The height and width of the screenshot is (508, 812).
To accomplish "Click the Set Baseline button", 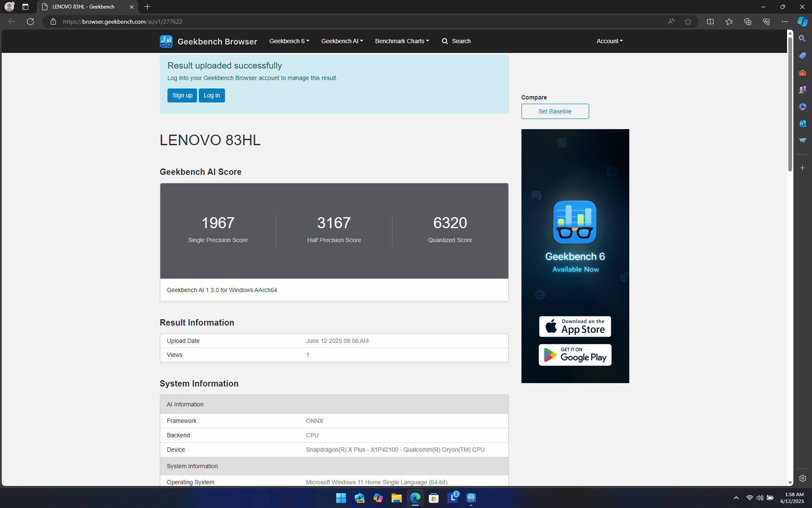I will (555, 111).
